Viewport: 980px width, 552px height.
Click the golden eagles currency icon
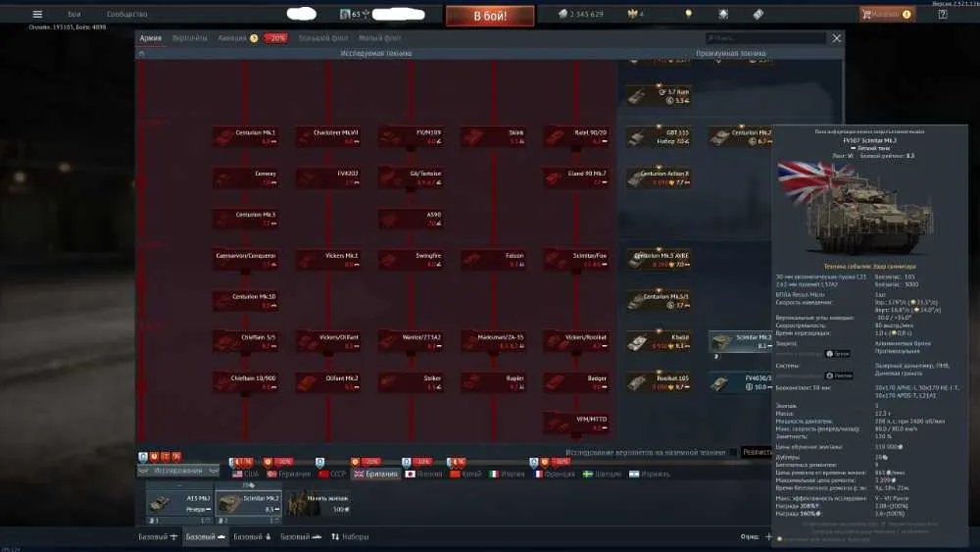pos(632,14)
